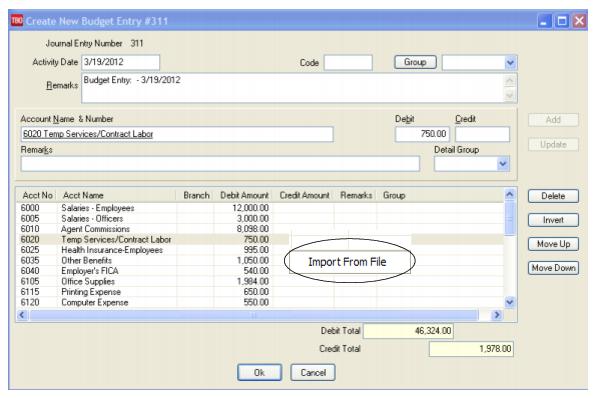The image size is (596, 398).
Task: Click the Debit Total field
Action: coord(408,331)
